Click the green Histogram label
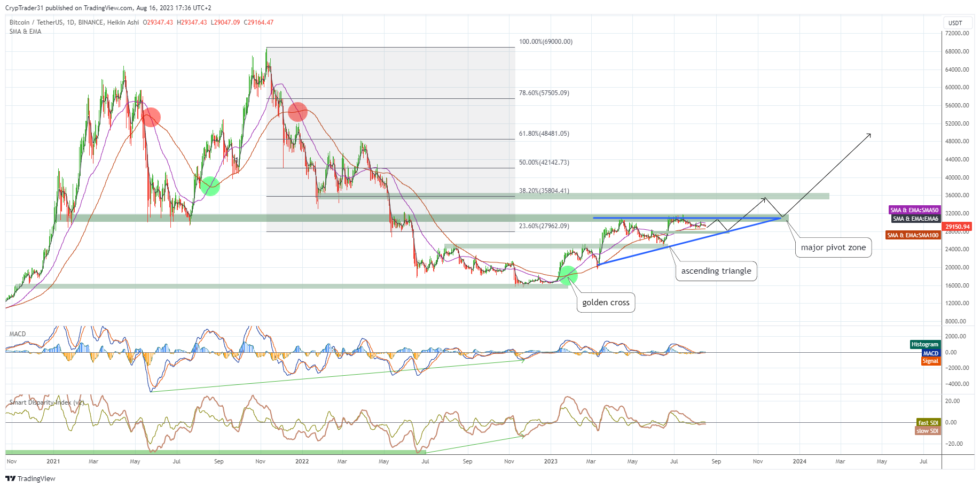Screen dimensions: 980x488 pyautogui.click(x=925, y=345)
